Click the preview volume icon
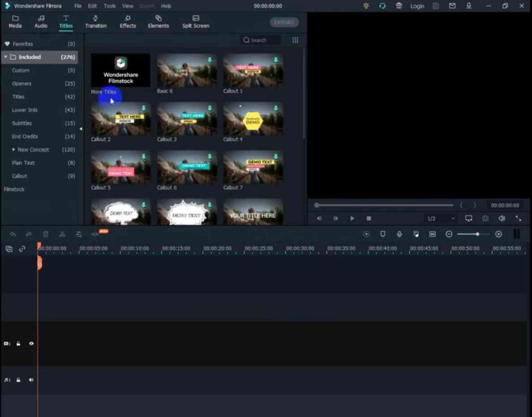The width and height of the screenshot is (532, 417). [x=502, y=218]
